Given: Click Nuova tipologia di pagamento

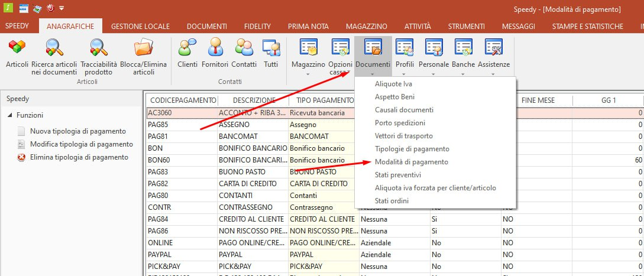Looking at the screenshot, I should coord(77,131).
